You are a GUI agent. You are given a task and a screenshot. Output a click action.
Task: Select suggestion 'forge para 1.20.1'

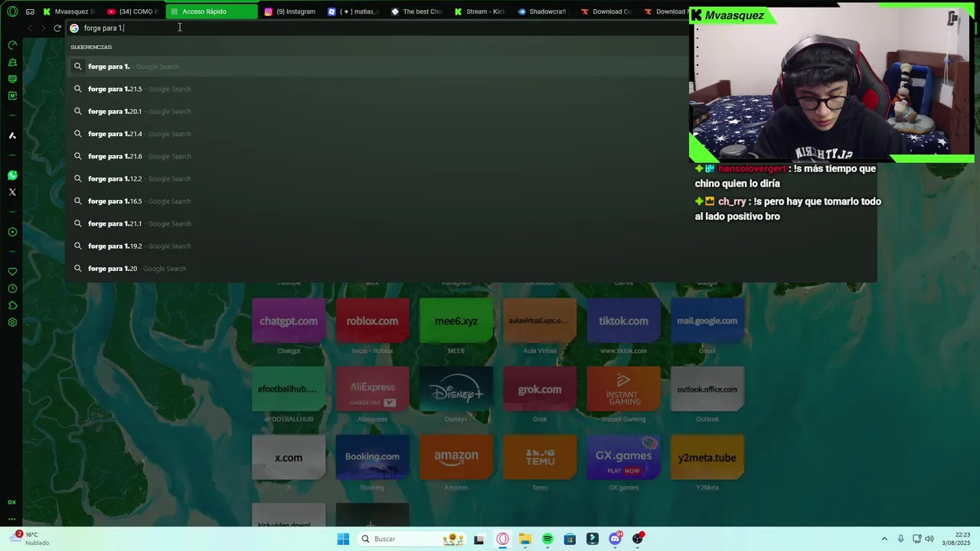(375, 111)
